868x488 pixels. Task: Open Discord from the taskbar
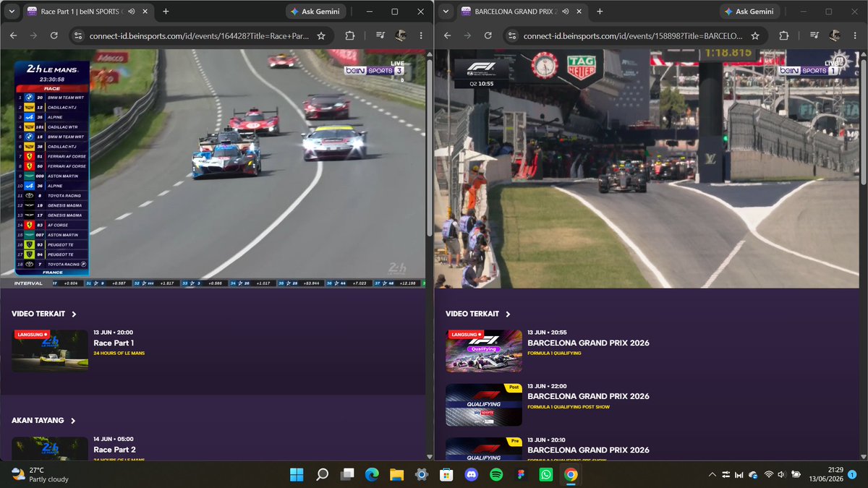tap(472, 475)
